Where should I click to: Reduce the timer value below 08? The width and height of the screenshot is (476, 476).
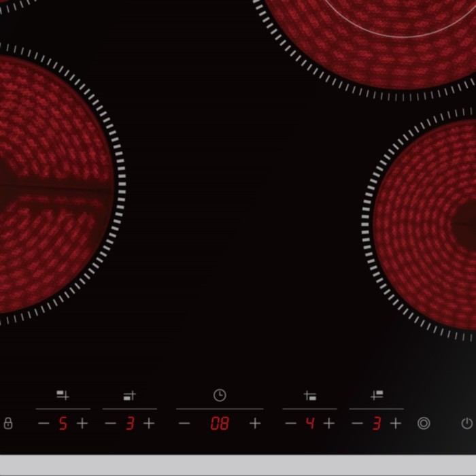pyautogui.click(x=184, y=424)
